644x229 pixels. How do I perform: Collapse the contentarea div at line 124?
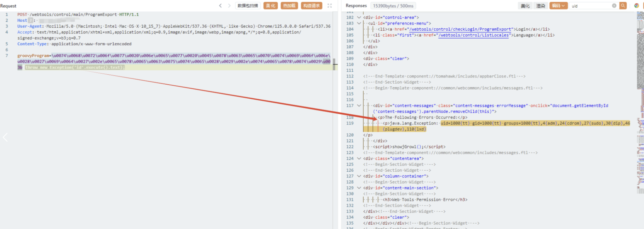tap(359, 158)
